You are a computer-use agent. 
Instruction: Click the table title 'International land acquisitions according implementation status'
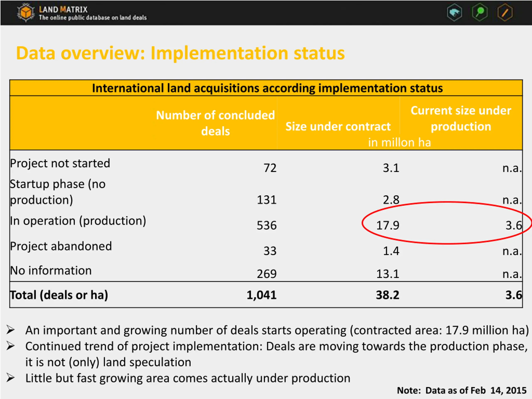(267, 88)
